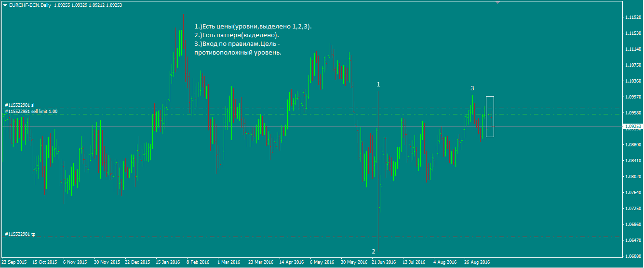Click the 1.11920 price scale label
Screen dimensions: 644x268
pos(632,17)
